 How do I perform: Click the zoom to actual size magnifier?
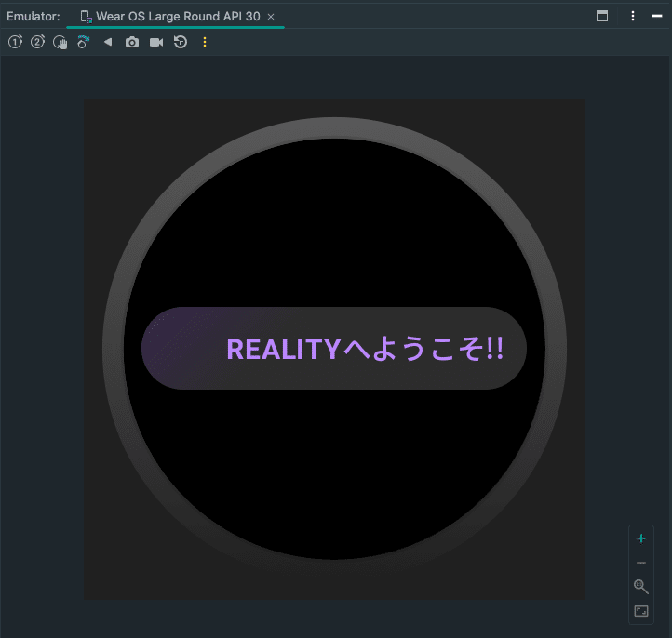coord(641,587)
